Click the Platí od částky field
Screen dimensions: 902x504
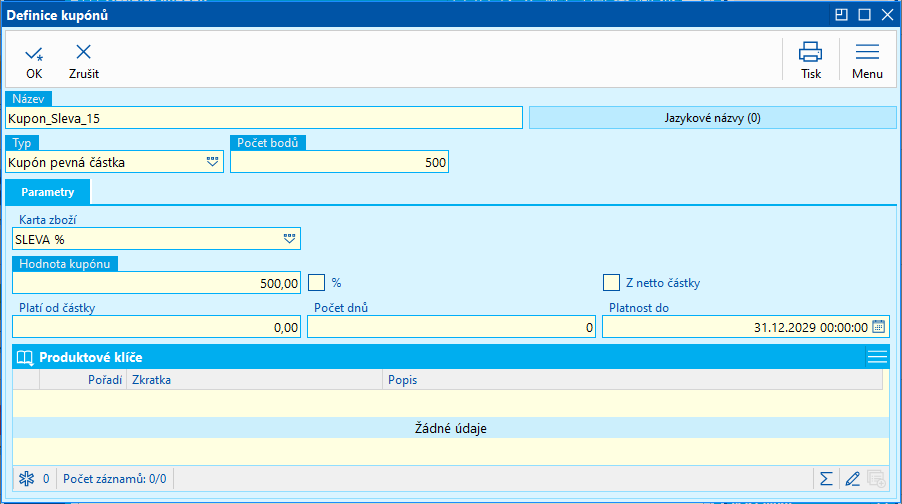tap(156, 327)
